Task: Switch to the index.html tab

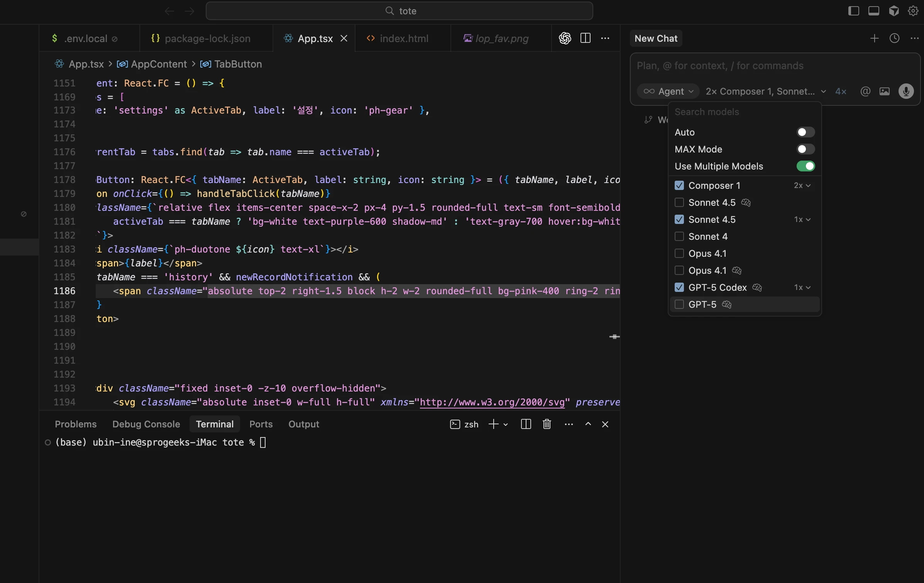Action: (403, 38)
